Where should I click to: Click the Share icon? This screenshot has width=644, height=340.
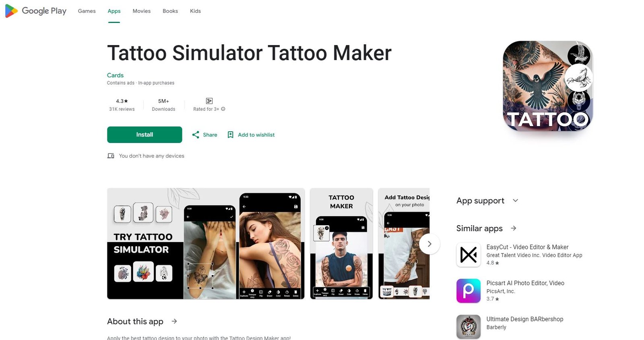pos(196,135)
